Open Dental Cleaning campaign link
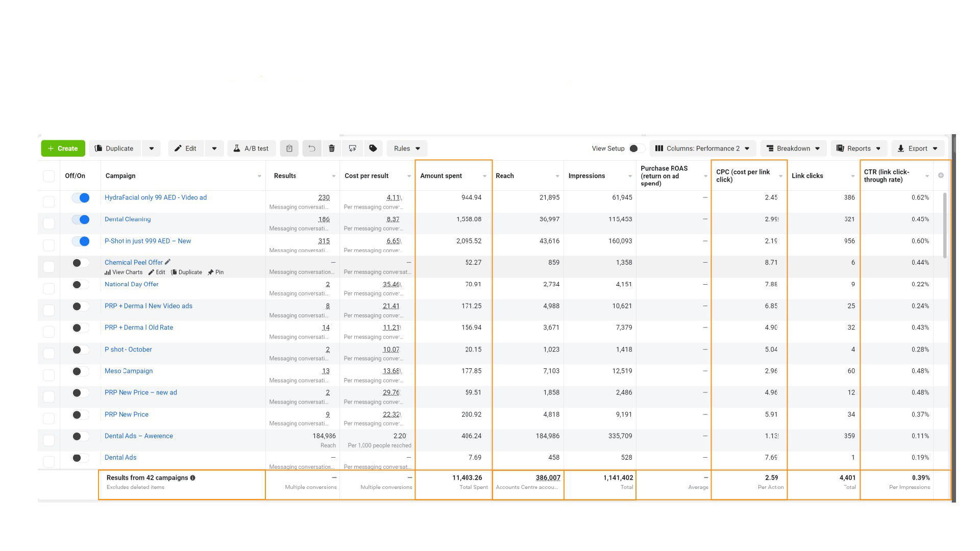 tap(128, 219)
